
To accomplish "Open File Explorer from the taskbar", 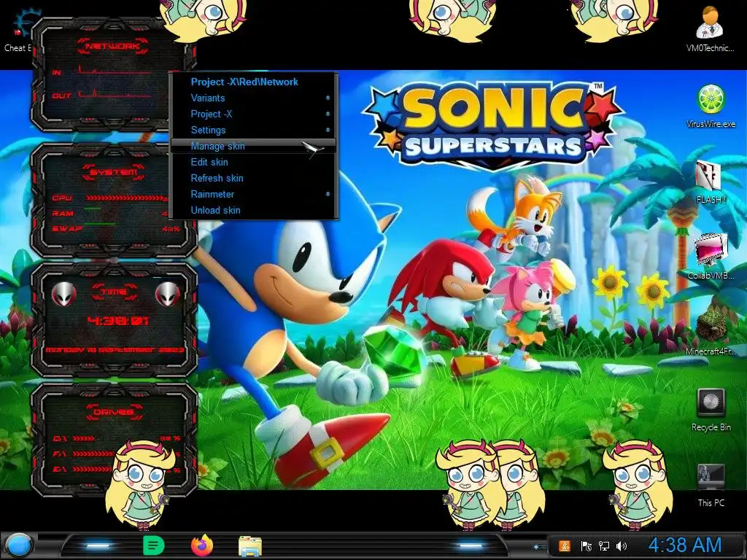I will click(250, 546).
